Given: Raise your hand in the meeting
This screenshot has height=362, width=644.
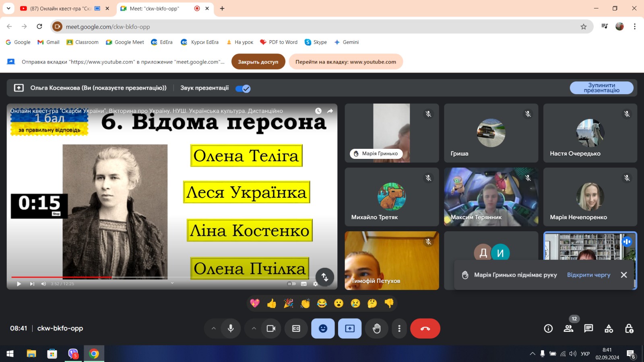Looking at the screenshot, I should coord(376,329).
